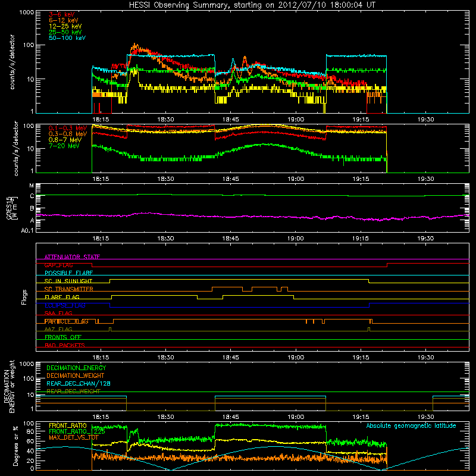
Task: Click the REAR_DEC_WEIGHT legend label
Action: [x=73, y=392]
